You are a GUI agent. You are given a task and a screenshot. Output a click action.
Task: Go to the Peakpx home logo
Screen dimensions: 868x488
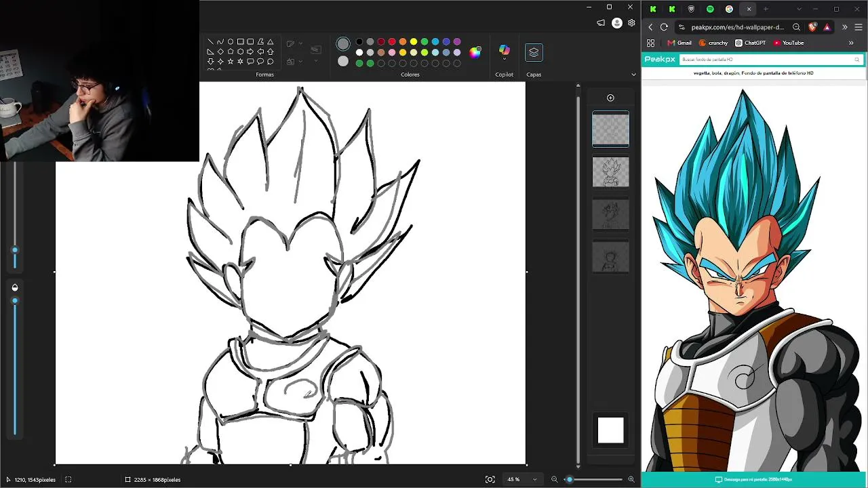[x=660, y=60]
